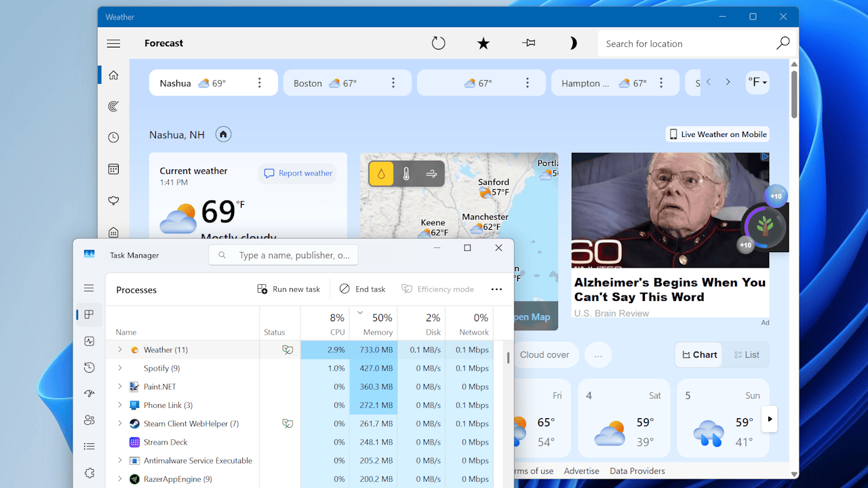The width and height of the screenshot is (868, 488).
Task: Switch forecast view to the List tab
Action: coord(747,354)
